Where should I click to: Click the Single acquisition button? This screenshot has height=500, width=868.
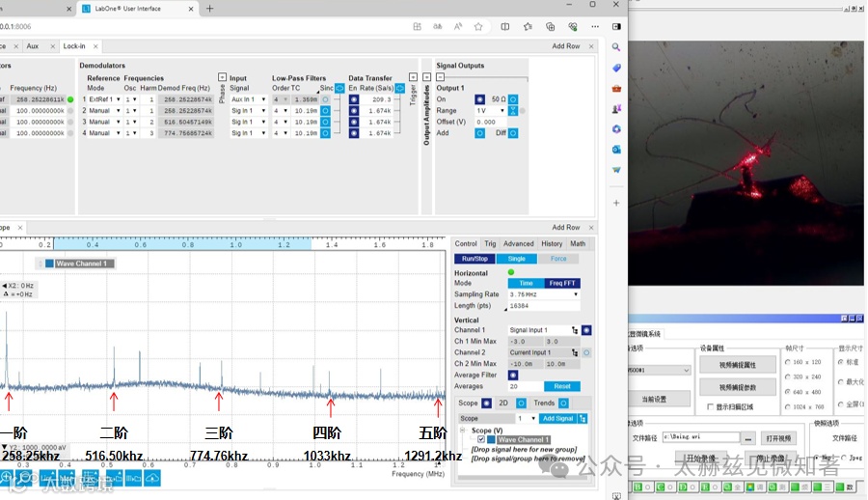517,259
